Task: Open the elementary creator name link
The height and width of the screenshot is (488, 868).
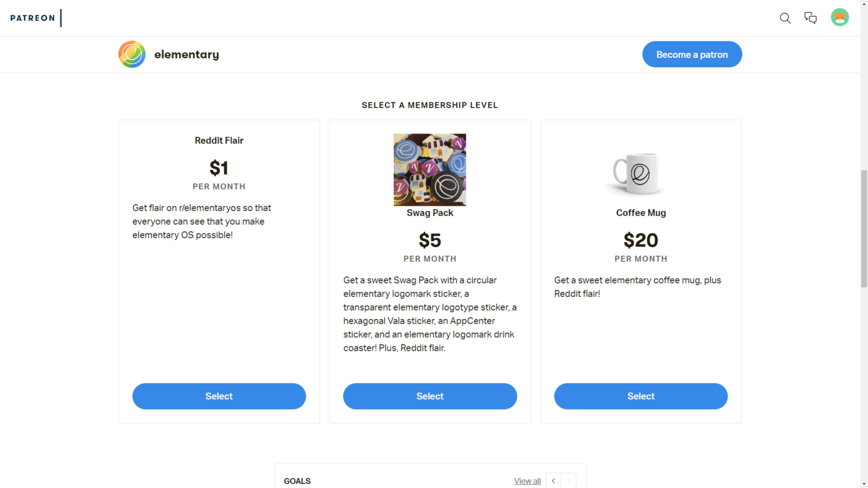Action: click(186, 54)
